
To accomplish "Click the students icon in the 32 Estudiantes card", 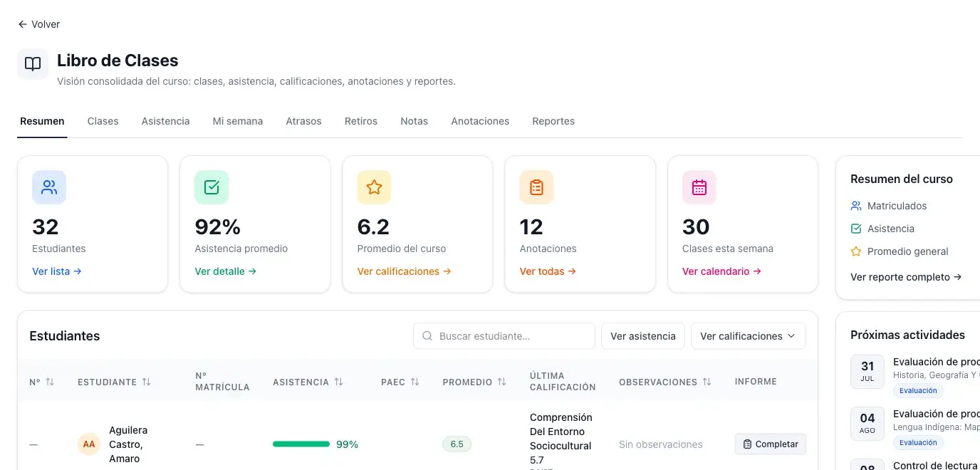I will coord(49,187).
